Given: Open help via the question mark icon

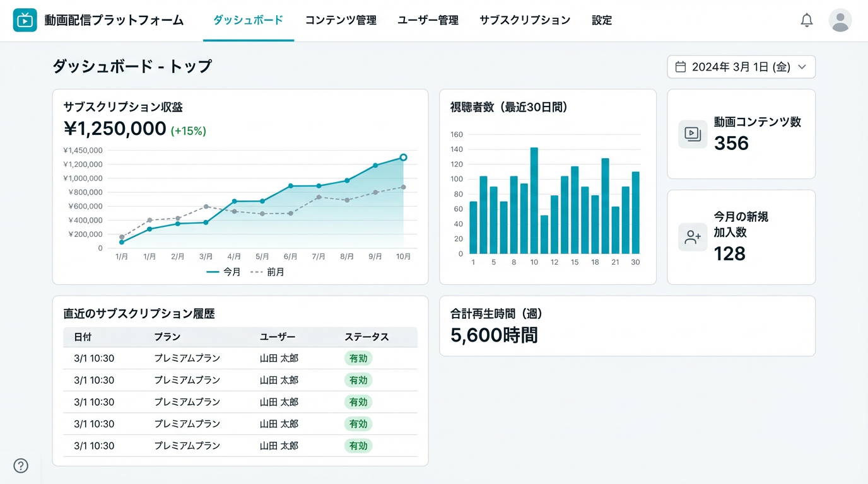Looking at the screenshot, I should pos(20,466).
